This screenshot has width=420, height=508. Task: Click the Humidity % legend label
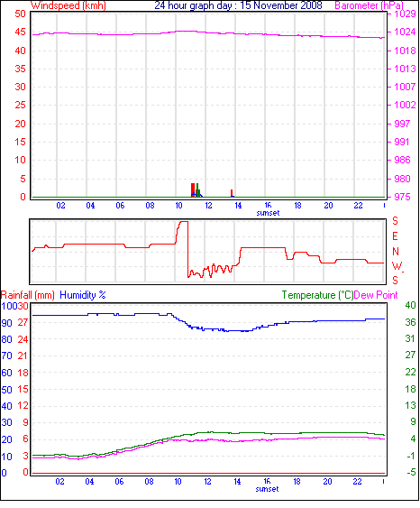coord(83,295)
